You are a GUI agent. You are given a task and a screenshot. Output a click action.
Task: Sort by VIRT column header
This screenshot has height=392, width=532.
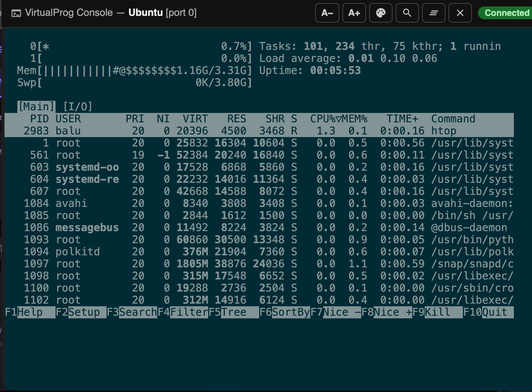pyautogui.click(x=195, y=119)
